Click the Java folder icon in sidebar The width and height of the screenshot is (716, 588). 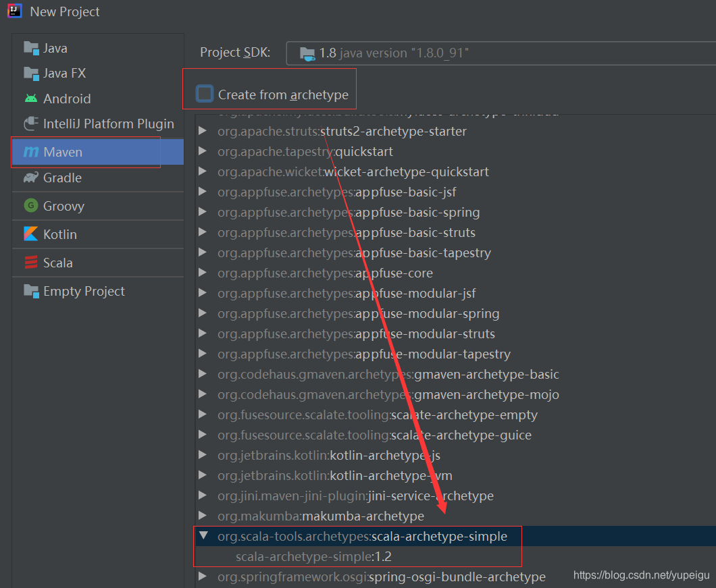coord(31,48)
